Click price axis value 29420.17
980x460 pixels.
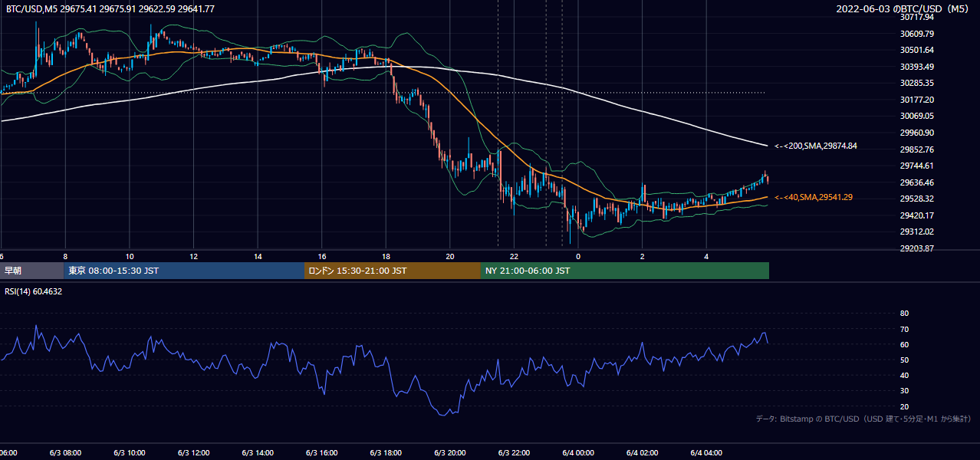point(916,215)
